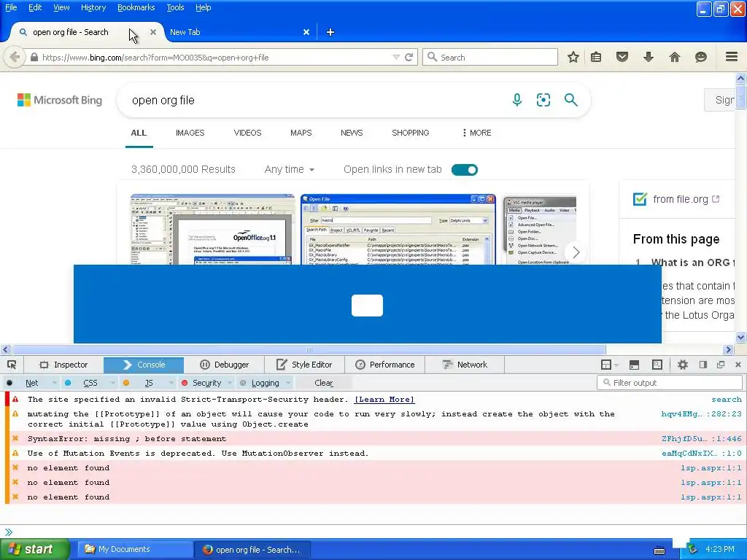This screenshot has width=747, height=560.
Task: Click the Microsoft Bing logo
Action: click(x=60, y=100)
